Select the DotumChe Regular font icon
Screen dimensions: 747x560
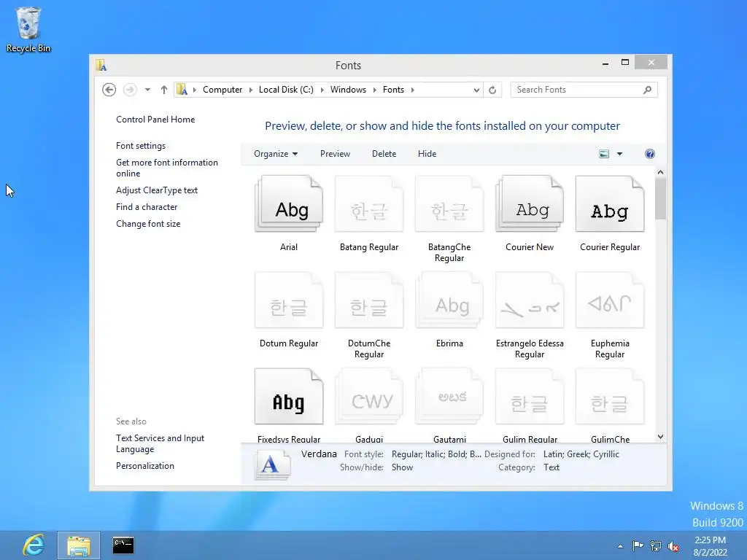(x=369, y=300)
